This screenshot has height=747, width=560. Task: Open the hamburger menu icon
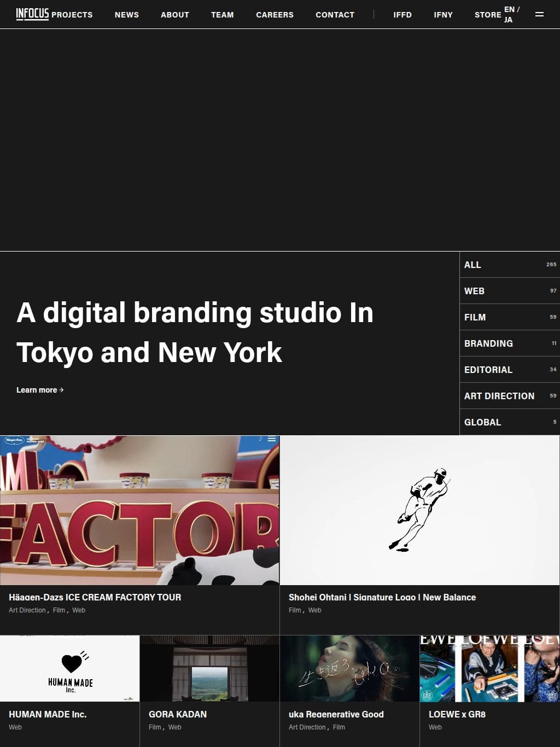point(539,14)
